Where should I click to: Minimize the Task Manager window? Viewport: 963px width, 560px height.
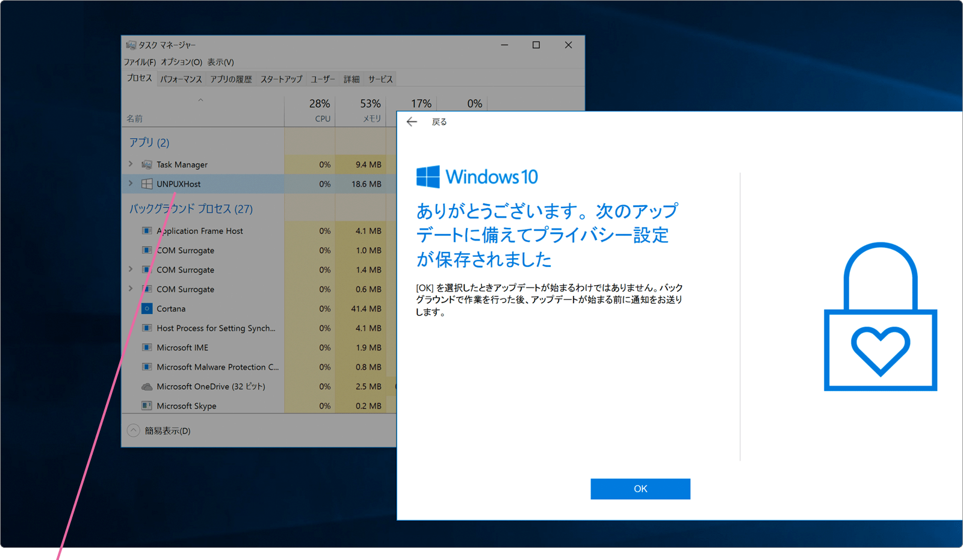(x=504, y=45)
